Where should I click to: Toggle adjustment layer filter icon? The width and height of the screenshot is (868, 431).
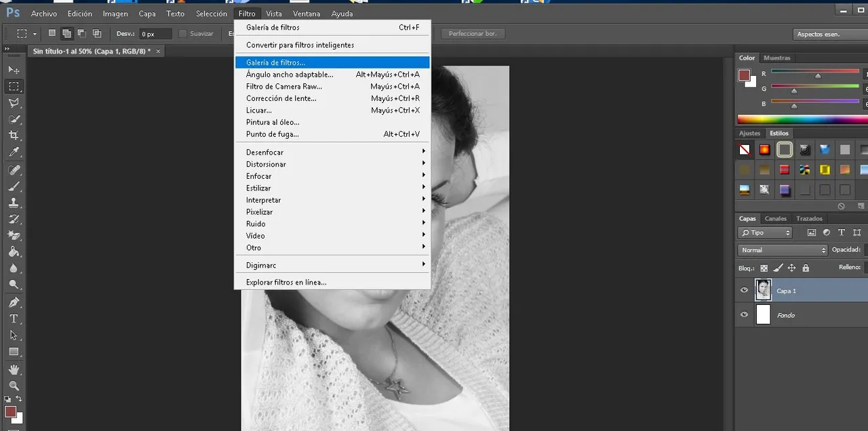tap(827, 232)
